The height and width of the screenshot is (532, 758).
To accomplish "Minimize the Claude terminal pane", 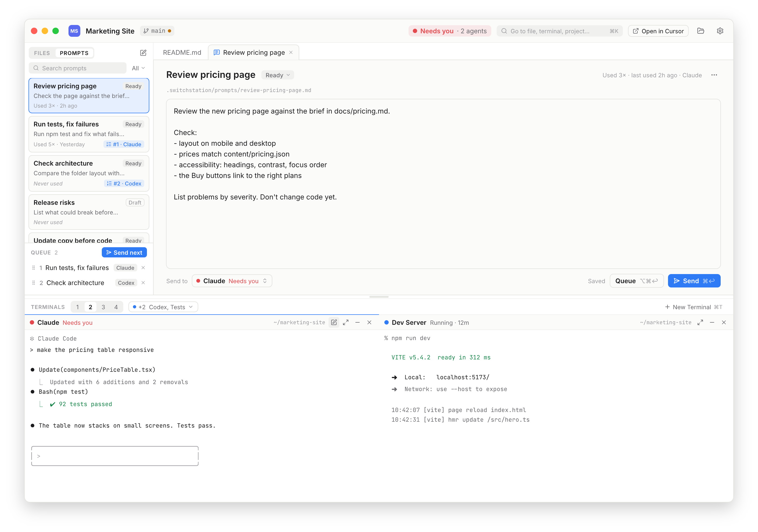I will [x=357, y=322].
